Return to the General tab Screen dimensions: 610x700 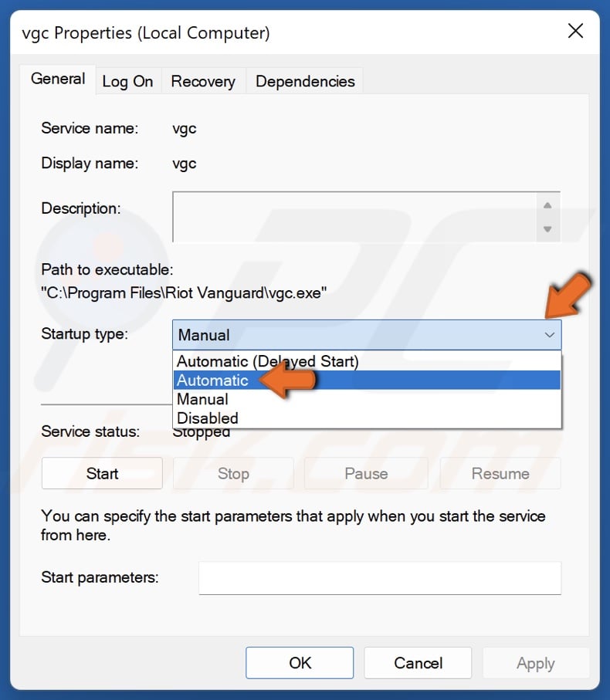point(57,79)
